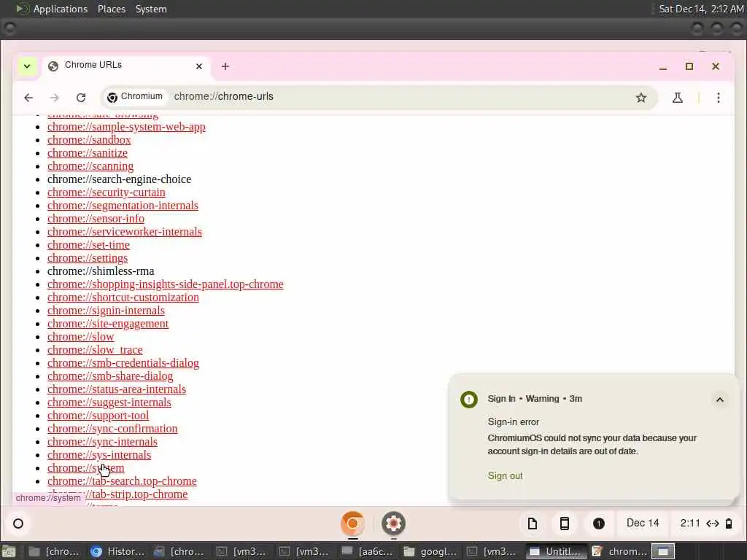Open chrome://slow_trace link
Screen dimensions: 747x560
(x=95, y=350)
